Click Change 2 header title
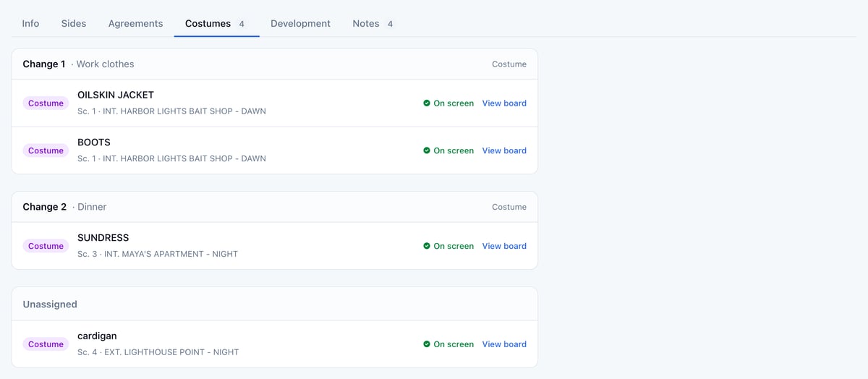The height and width of the screenshot is (379, 868). coord(44,207)
